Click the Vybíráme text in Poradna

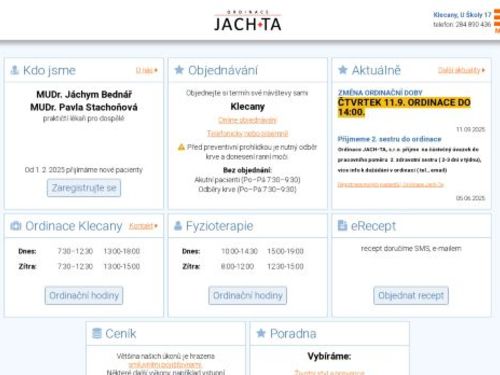pyautogui.click(x=329, y=356)
